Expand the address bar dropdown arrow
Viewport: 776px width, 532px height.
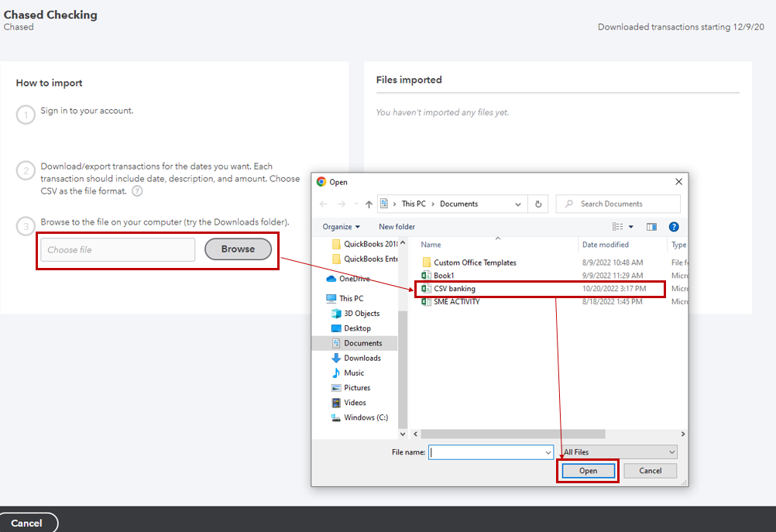click(517, 204)
